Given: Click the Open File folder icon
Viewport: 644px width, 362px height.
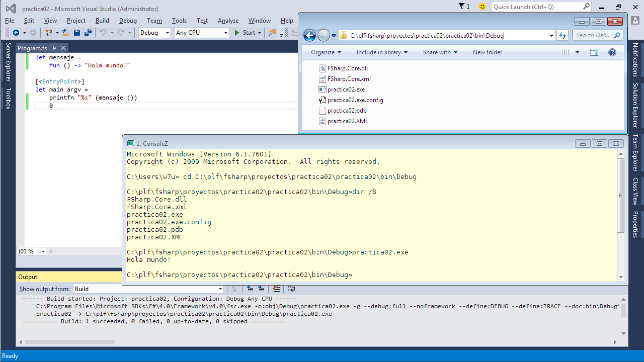Looking at the screenshot, I should [66, 33].
